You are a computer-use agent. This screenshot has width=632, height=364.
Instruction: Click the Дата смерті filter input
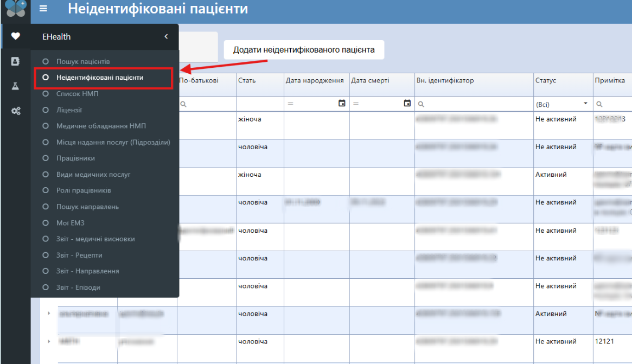381,104
